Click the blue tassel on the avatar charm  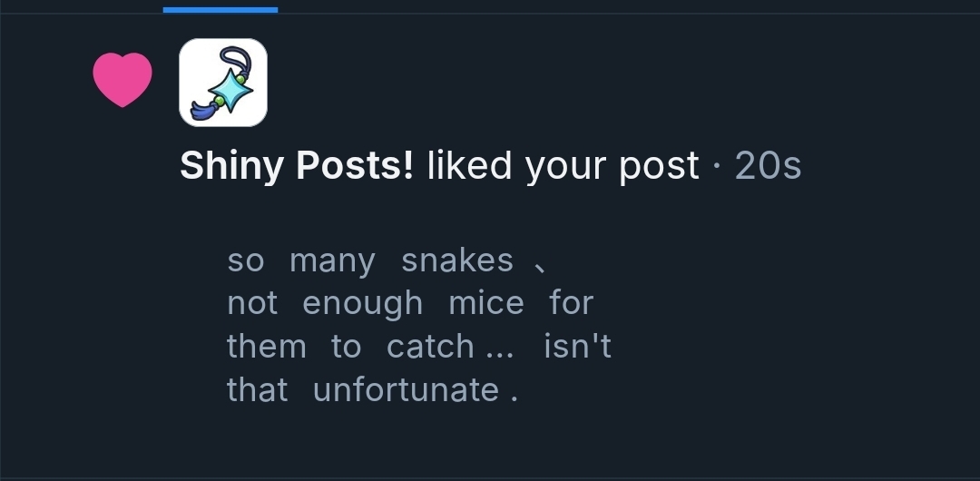[x=201, y=112]
